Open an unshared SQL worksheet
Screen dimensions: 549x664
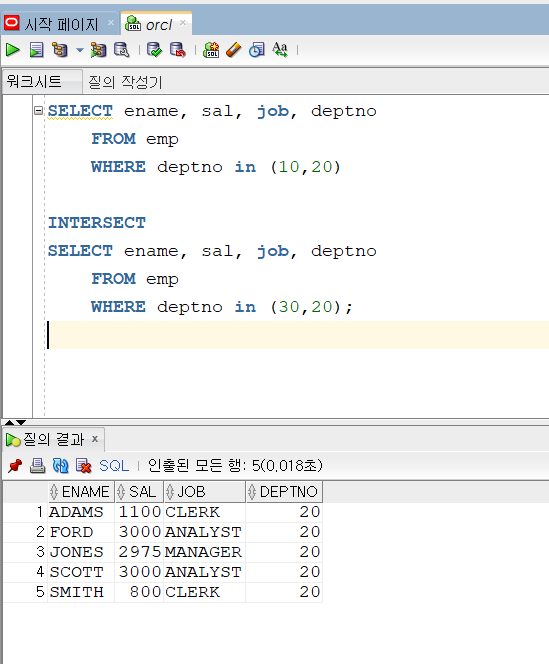(211, 50)
